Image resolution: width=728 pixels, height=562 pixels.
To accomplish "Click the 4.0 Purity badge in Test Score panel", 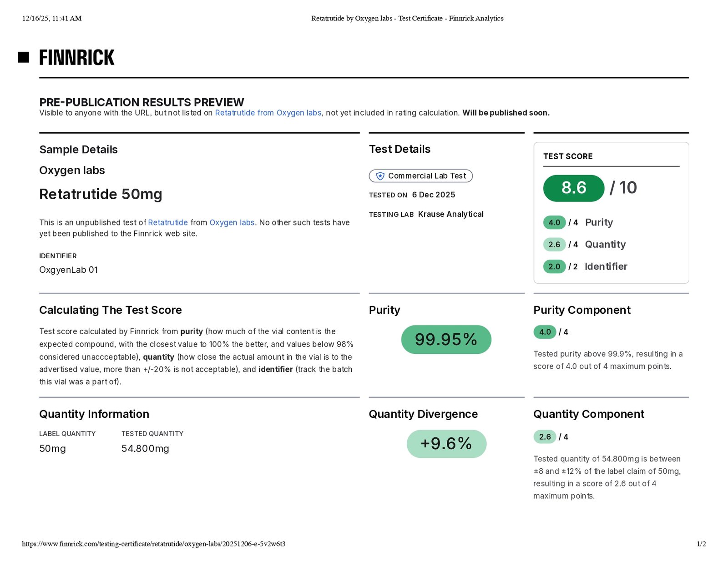I will (x=554, y=222).
